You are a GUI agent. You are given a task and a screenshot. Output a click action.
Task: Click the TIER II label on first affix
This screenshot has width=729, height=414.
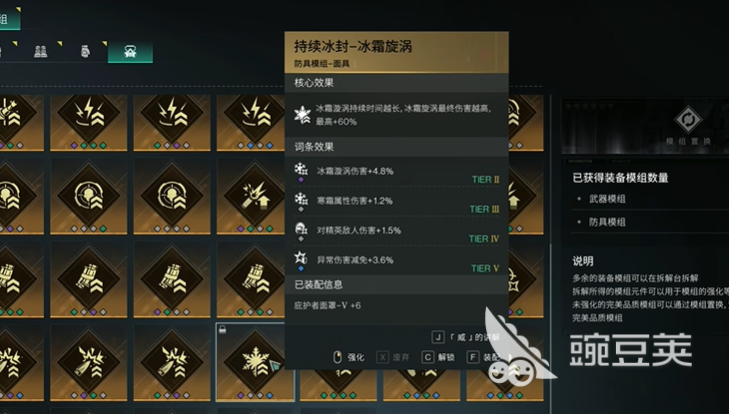click(485, 180)
